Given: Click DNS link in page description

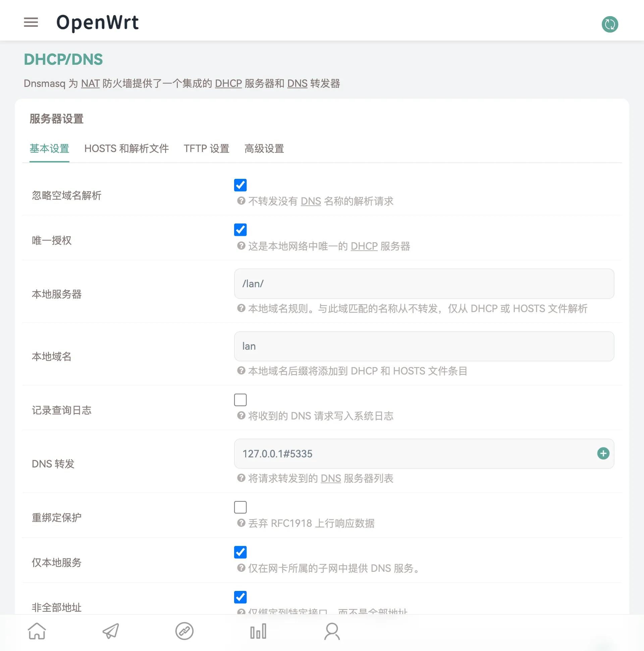Looking at the screenshot, I should (297, 83).
